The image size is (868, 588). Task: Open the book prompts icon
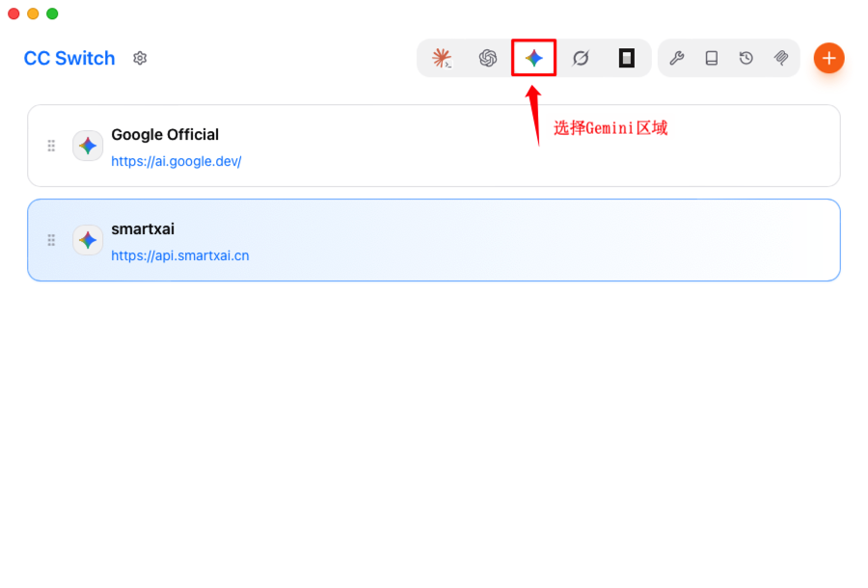coord(712,58)
